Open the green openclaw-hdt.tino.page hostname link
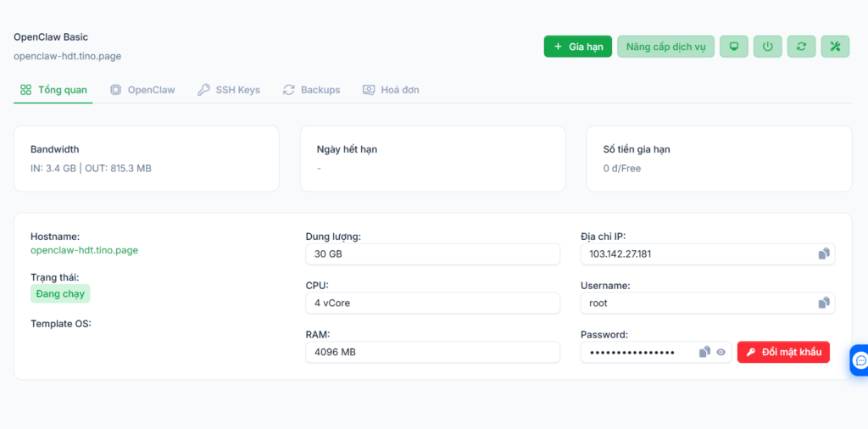The width and height of the screenshot is (868, 429). 84,250
